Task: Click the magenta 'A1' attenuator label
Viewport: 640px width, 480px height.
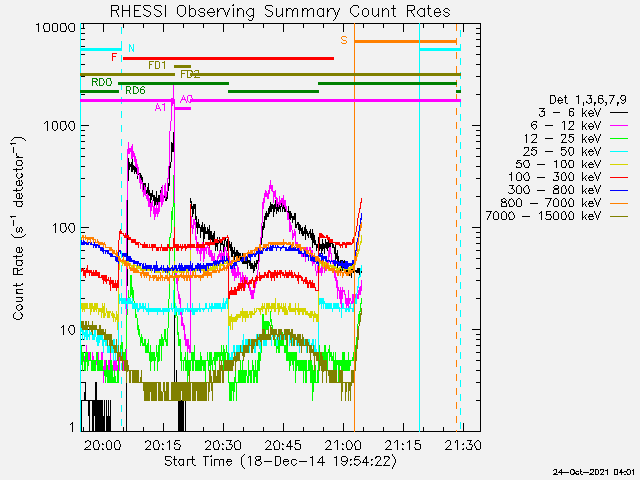Action: tap(160, 107)
